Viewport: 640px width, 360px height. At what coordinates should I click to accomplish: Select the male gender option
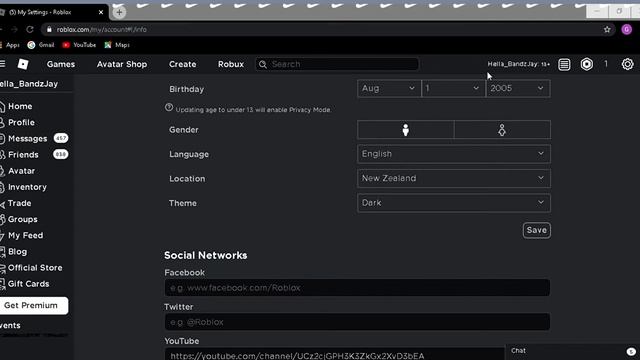405,130
